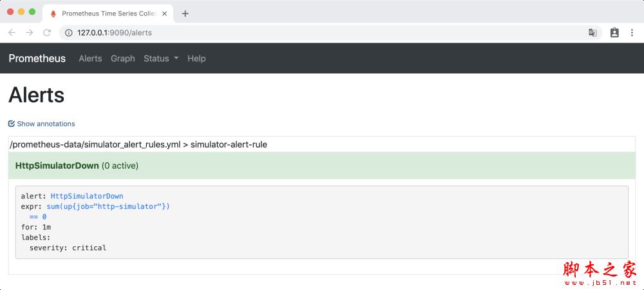The height and width of the screenshot is (290, 644).
Task: Open a new browser tab
Action: pos(185,14)
